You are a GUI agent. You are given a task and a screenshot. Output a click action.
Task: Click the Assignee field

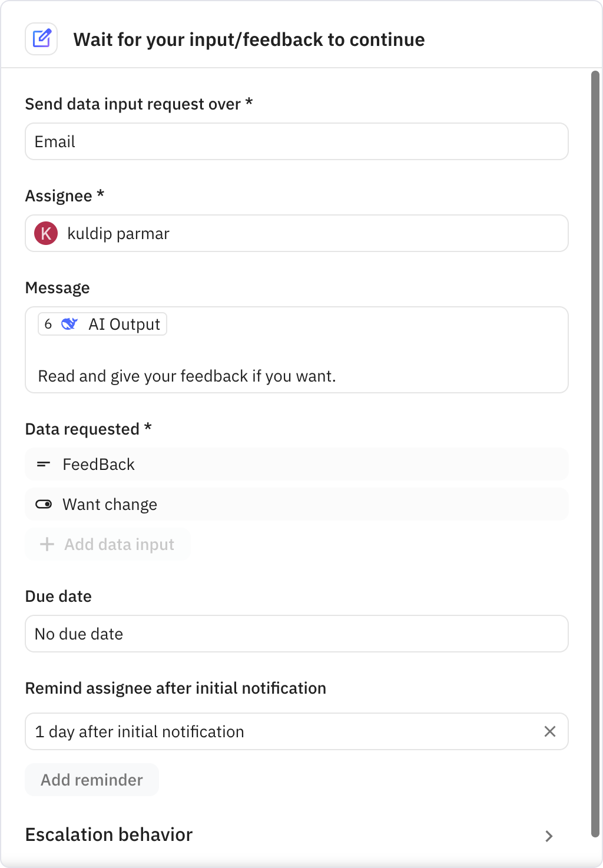(296, 233)
